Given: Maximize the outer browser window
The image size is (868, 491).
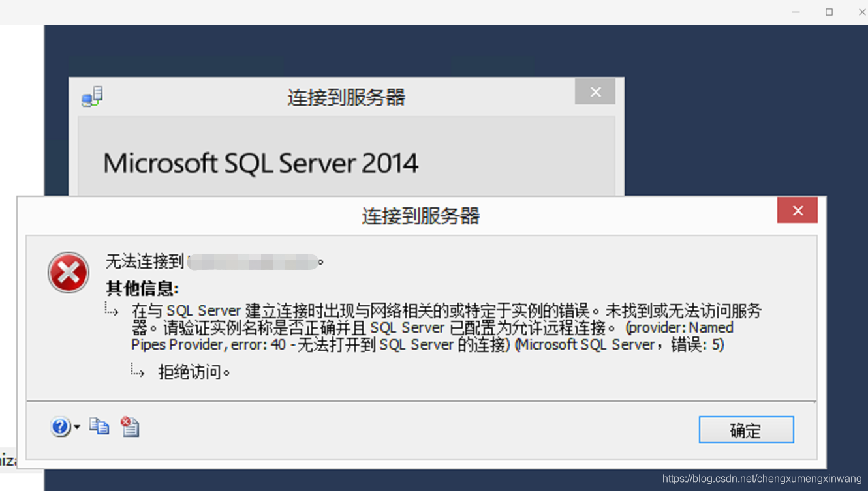Looking at the screenshot, I should coord(829,12).
